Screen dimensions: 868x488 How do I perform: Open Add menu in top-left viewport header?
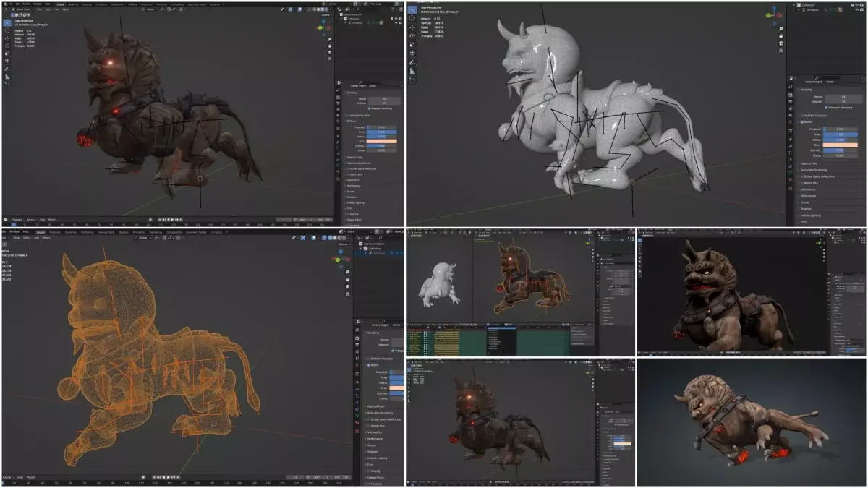pyautogui.click(x=57, y=9)
